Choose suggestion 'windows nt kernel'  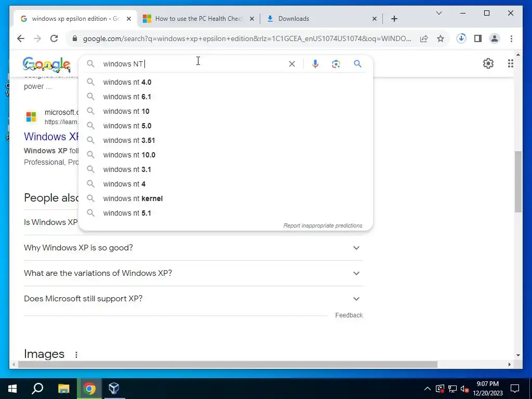[225, 198]
